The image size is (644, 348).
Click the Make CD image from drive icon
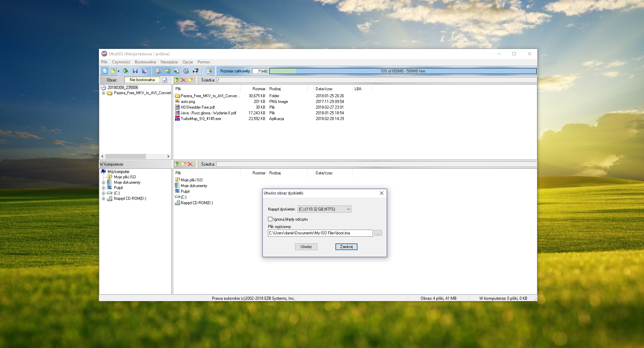[158, 71]
